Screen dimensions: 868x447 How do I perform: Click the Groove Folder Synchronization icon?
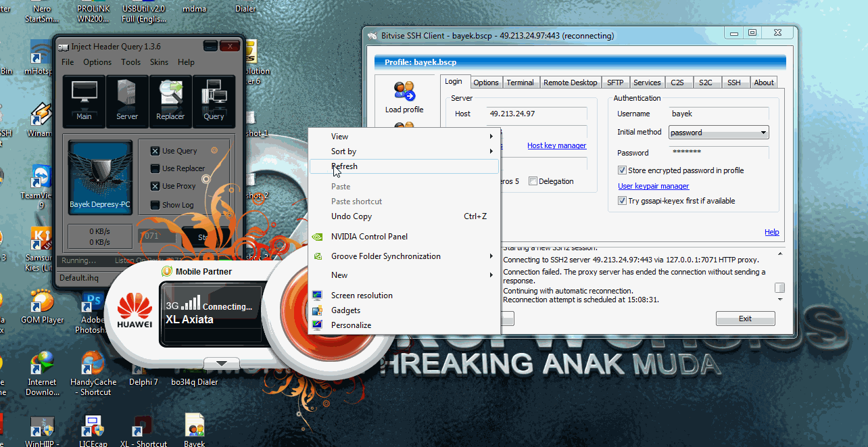[317, 256]
